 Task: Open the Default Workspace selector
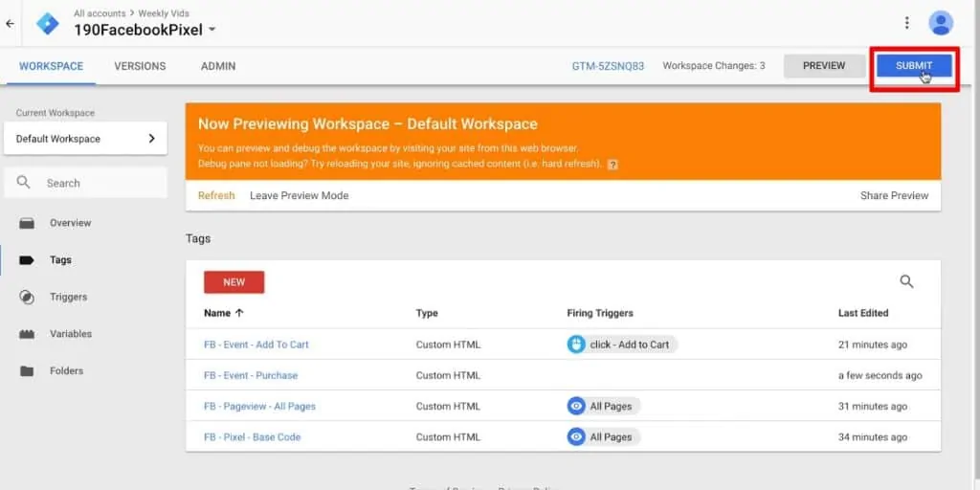[85, 138]
